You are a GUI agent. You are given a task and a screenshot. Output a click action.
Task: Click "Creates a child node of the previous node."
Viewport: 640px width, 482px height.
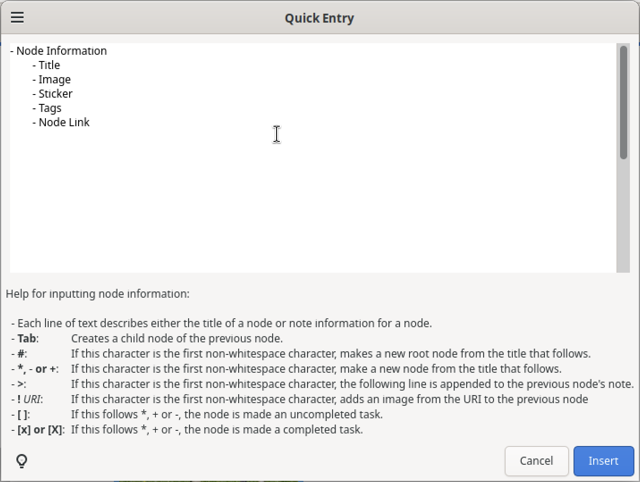tap(177, 339)
